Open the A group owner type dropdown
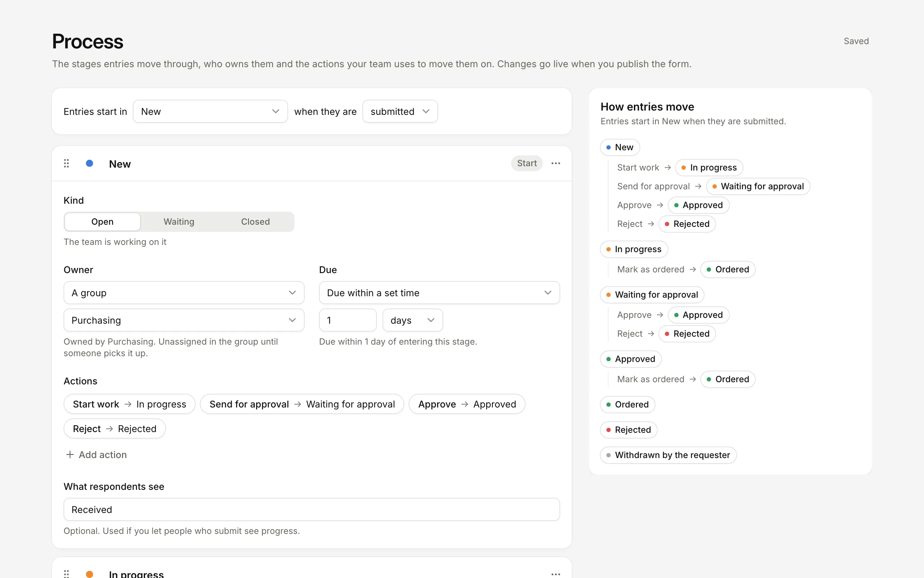 pos(184,293)
